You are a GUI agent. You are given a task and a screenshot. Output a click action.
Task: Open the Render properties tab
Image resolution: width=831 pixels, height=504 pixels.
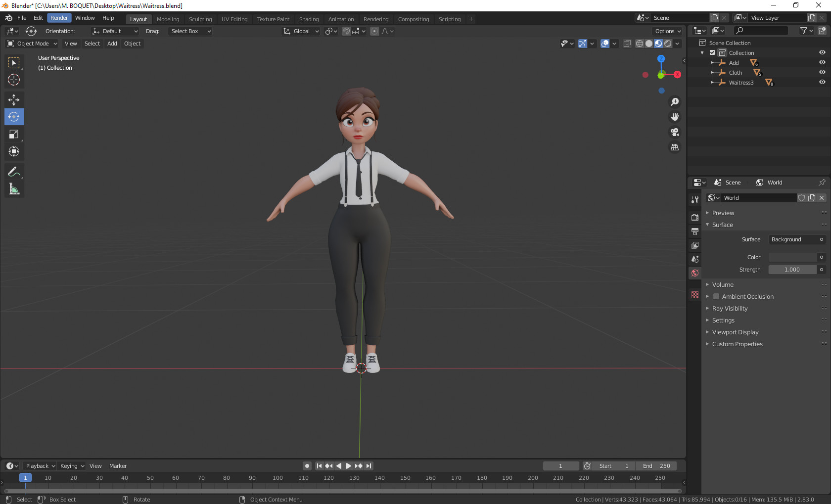click(694, 217)
